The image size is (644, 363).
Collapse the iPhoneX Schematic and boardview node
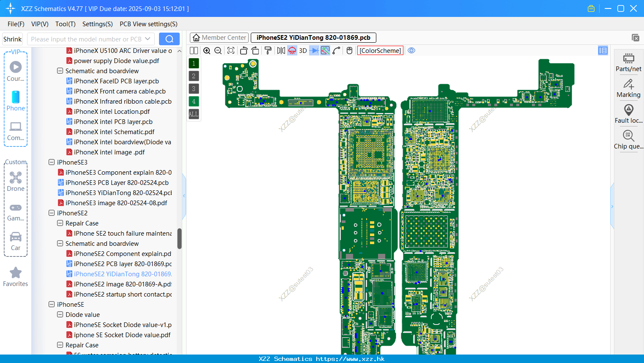point(60,71)
